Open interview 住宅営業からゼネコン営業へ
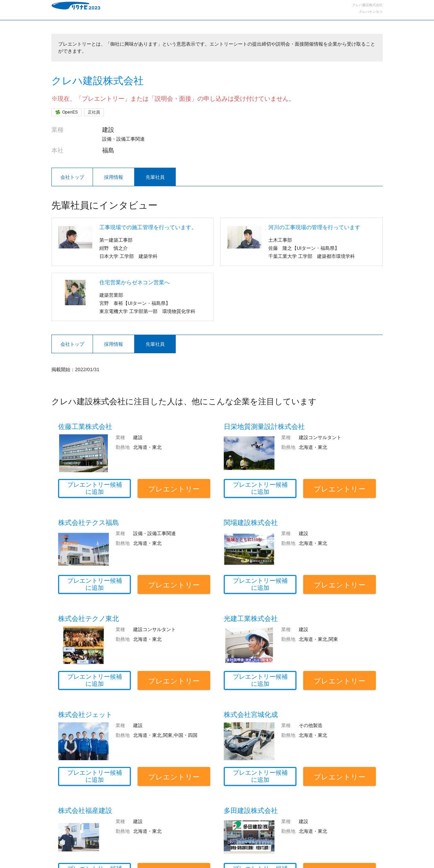Viewport: 434px width, 868px height. [x=135, y=283]
